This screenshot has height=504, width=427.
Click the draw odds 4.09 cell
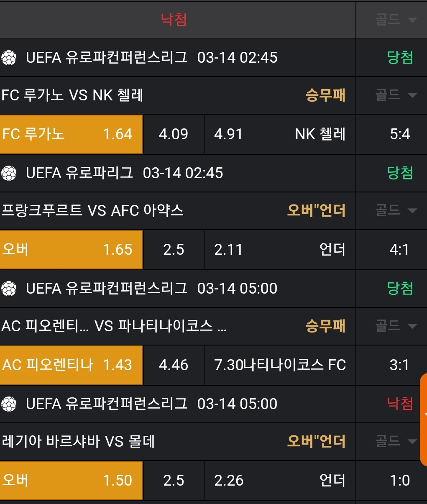174,134
